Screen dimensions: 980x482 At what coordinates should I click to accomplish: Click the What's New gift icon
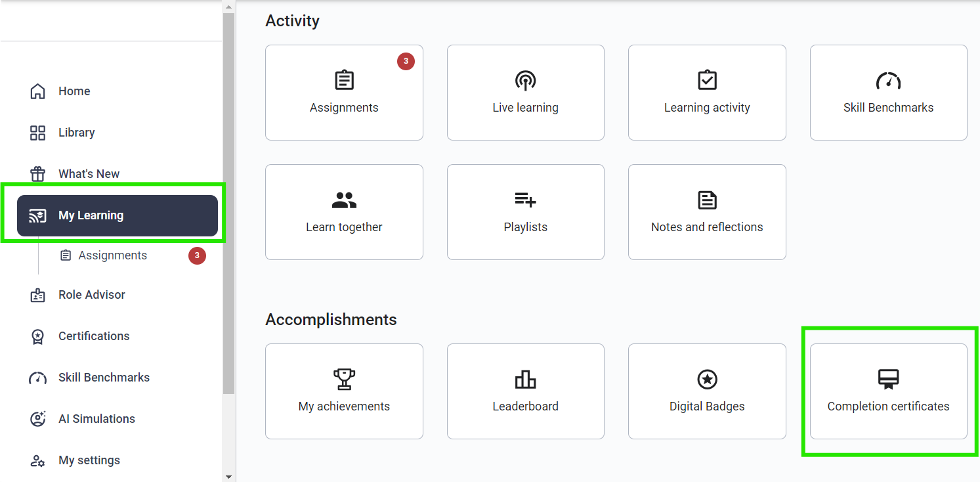pos(38,174)
